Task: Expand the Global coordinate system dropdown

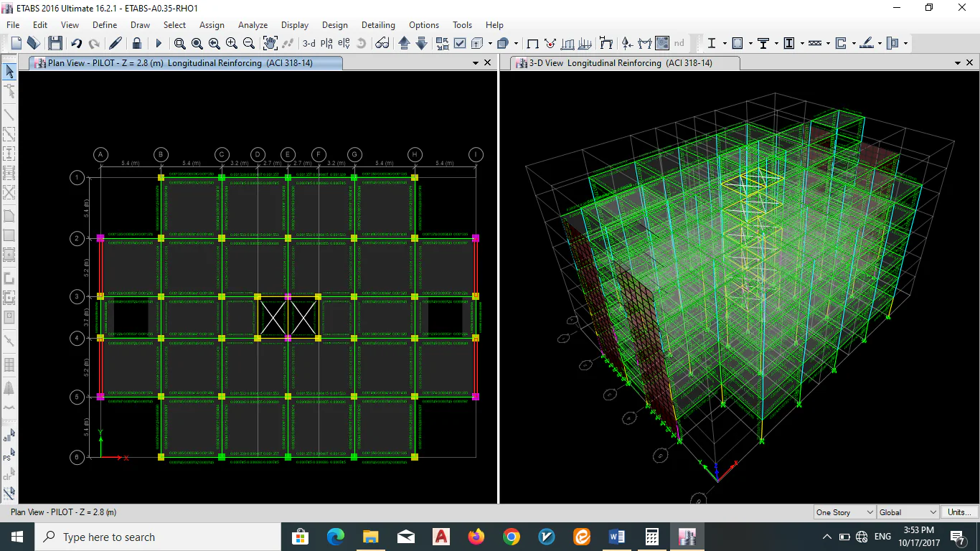Action: [x=908, y=512]
